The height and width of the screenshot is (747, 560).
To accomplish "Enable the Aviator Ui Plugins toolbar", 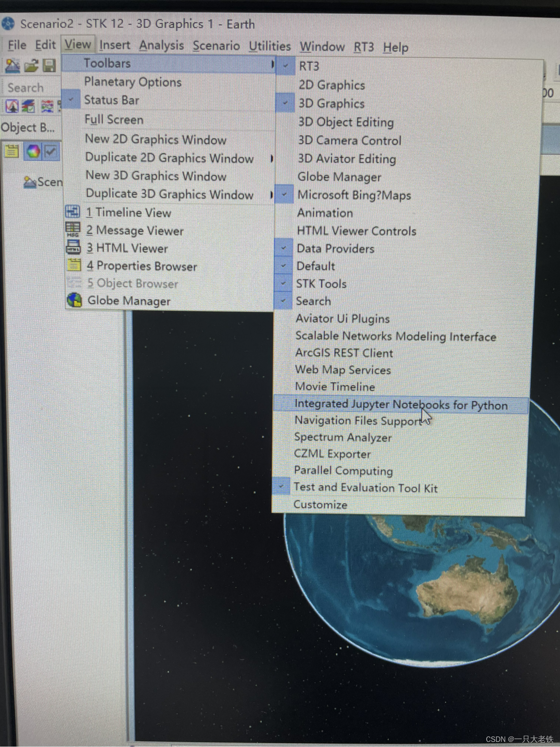I will pyautogui.click(x=404, y=318).
